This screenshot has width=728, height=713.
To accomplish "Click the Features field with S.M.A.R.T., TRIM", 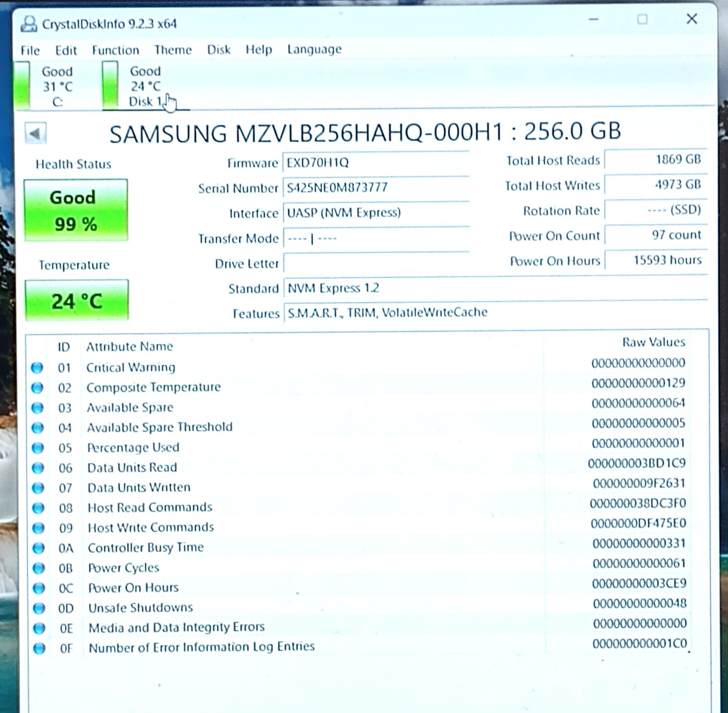I will coord(495,312).
